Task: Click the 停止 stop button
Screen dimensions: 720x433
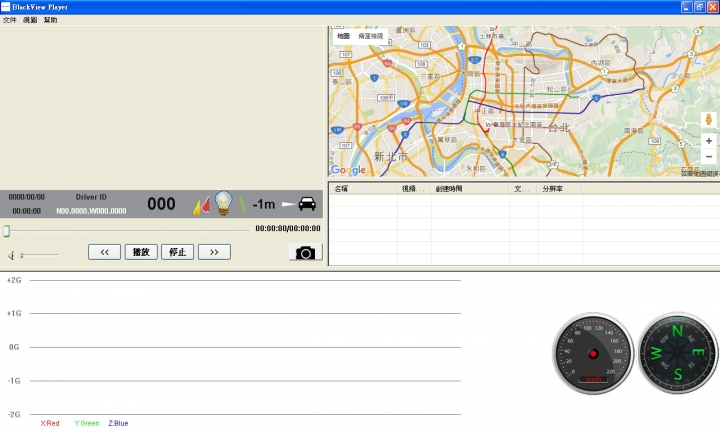Action: pos(177,252)
